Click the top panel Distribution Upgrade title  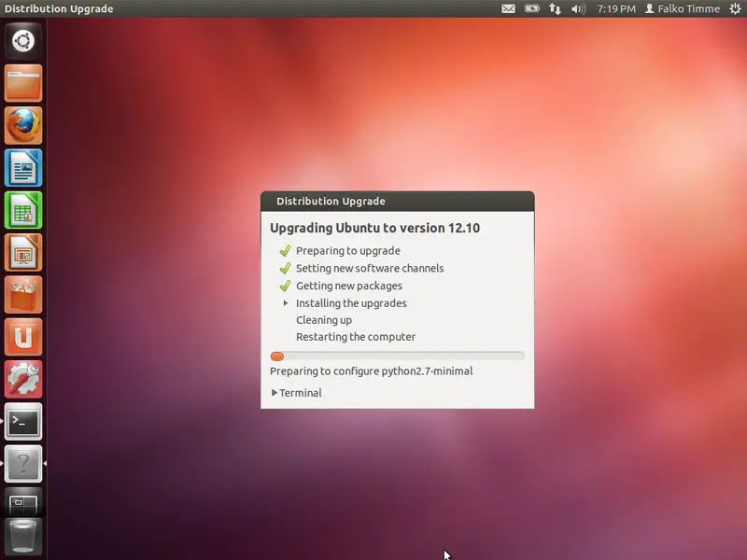(x=59, y=9)
